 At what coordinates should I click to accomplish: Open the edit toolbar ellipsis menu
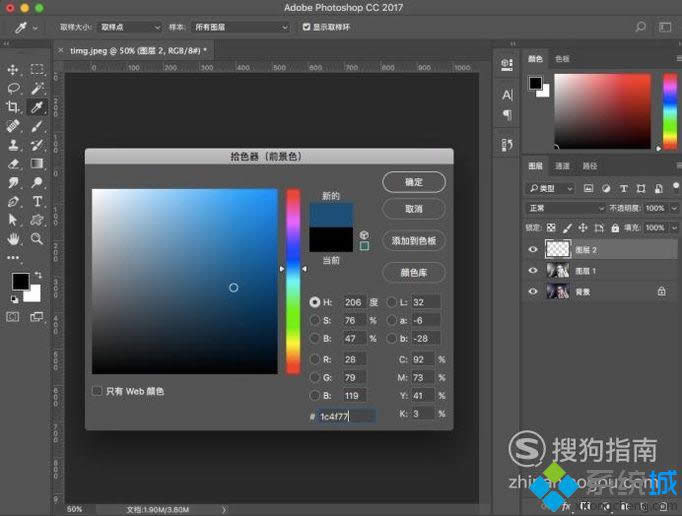point(13,258)
